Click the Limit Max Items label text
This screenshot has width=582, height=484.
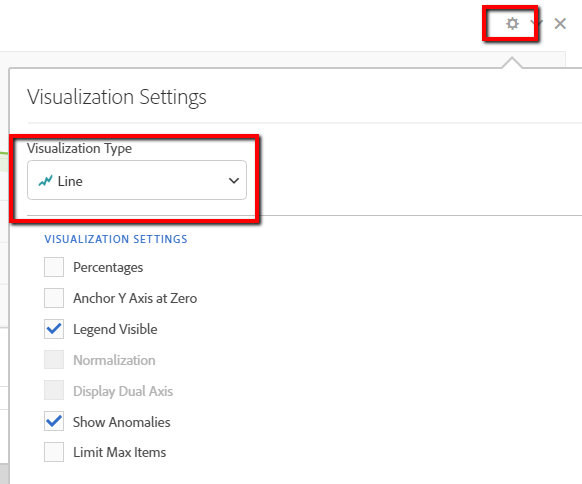coord(120,452)
